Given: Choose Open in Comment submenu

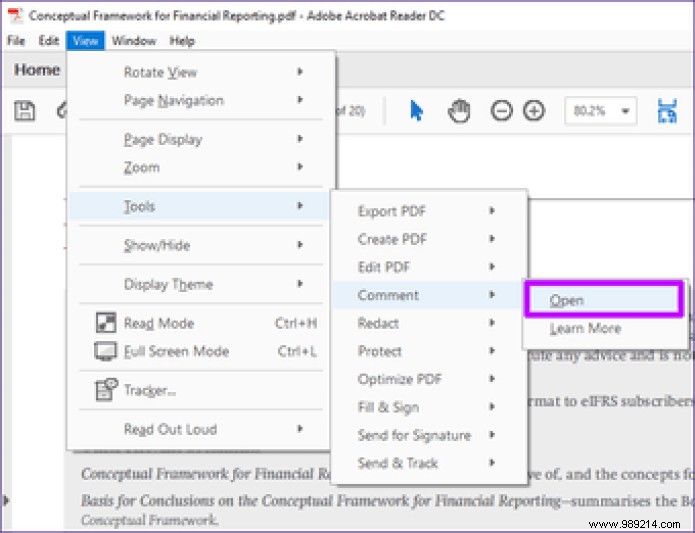Looking at the screenshot, I should [604, 300].
